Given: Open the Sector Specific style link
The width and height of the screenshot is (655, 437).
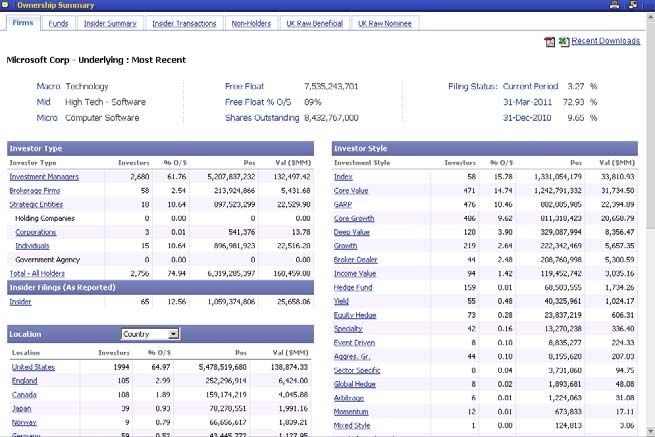Looking at the screenshot, I should (357, 370).
